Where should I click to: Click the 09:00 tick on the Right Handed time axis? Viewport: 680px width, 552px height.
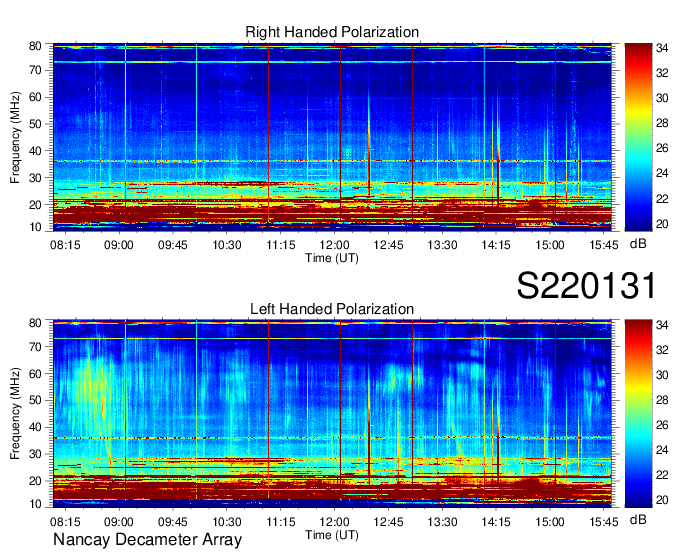(x=118, y=245)
